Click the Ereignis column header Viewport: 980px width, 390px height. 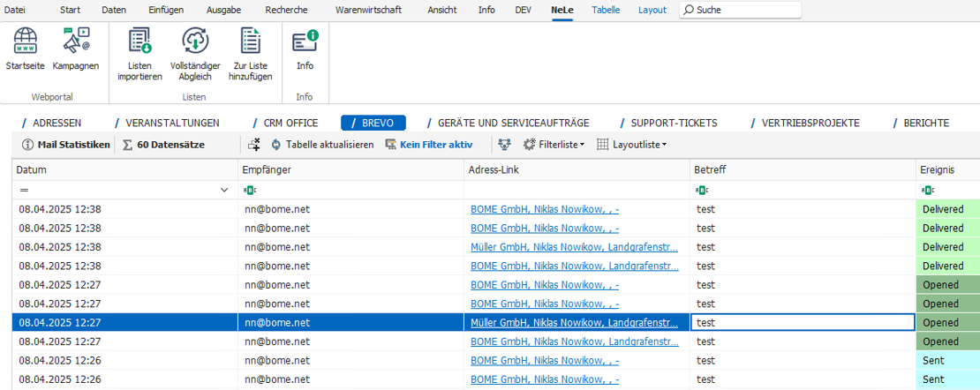[948, 170]
